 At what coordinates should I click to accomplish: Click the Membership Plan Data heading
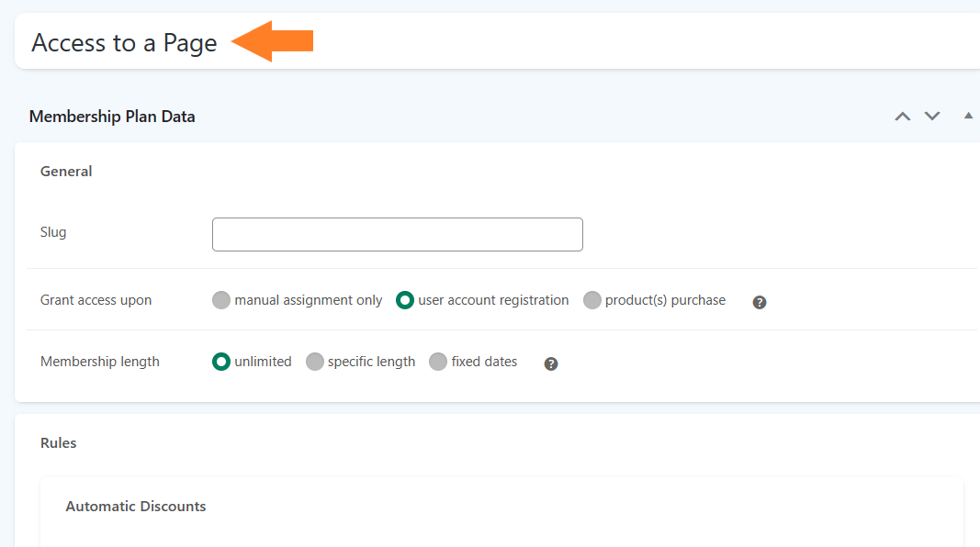(112, 117)
